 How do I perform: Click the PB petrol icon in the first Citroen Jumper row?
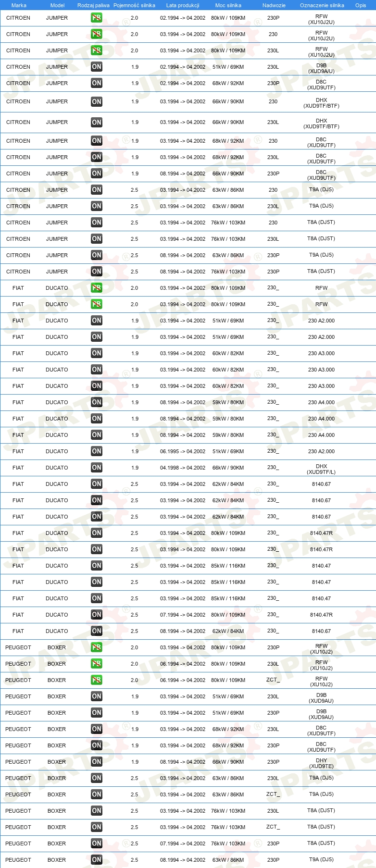point(96,18)
